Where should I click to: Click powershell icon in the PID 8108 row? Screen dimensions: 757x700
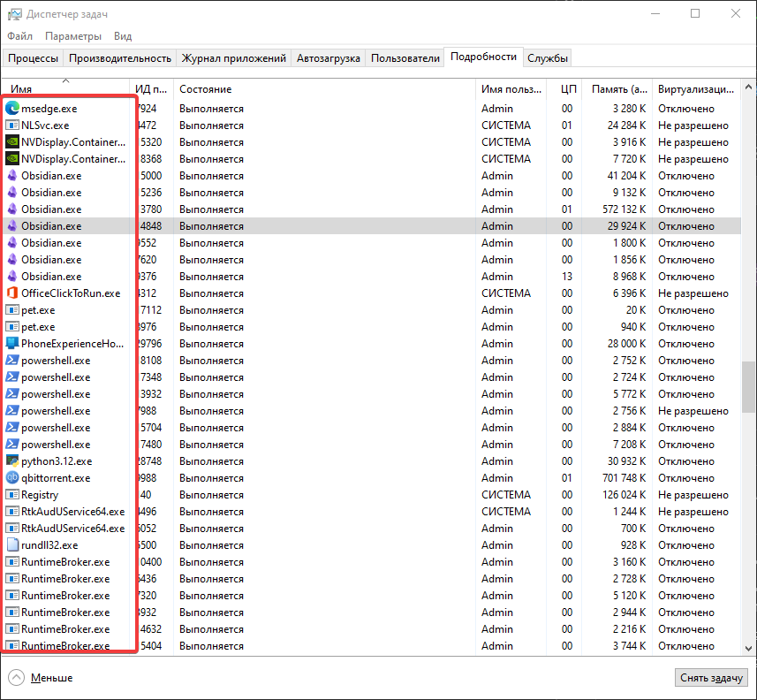pyautogui.click(x=12, y=361)
